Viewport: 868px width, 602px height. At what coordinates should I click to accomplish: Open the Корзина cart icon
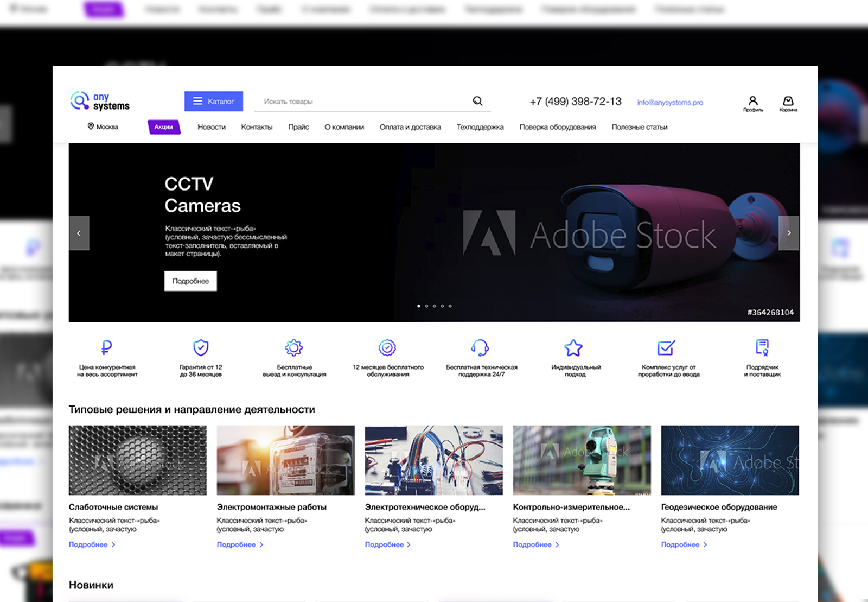pyautogui.click(x=788, y=103)
